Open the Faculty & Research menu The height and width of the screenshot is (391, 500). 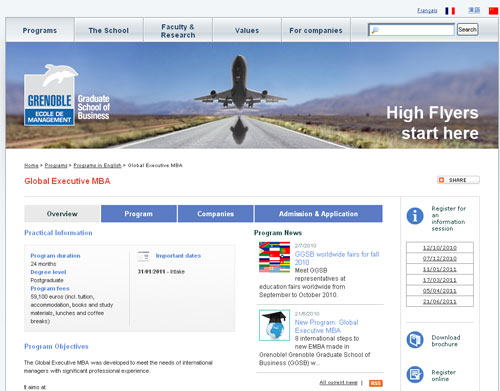pyautogui.click(x=178, y=30)
